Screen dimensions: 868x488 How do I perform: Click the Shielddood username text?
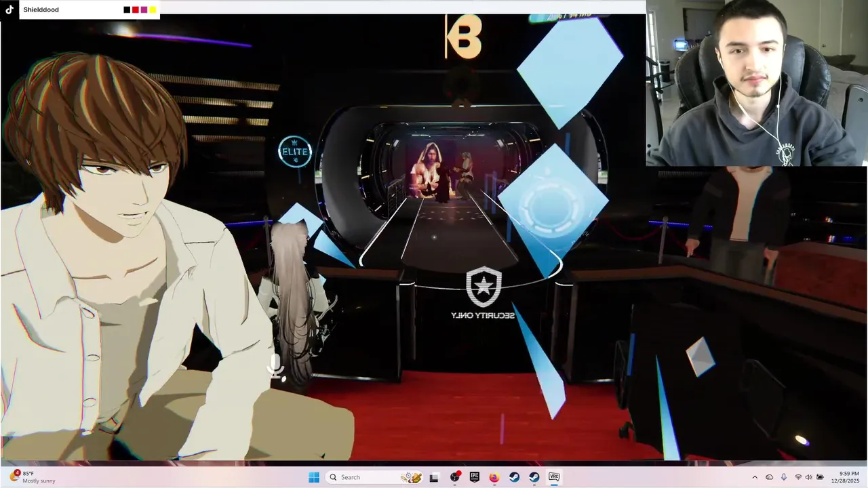point(41,10)
